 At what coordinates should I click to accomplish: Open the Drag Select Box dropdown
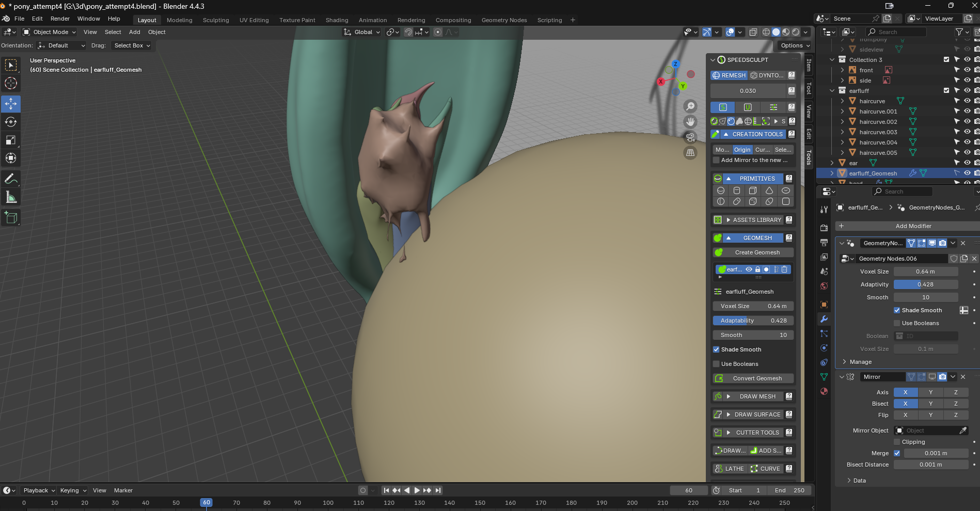point(132,45)
